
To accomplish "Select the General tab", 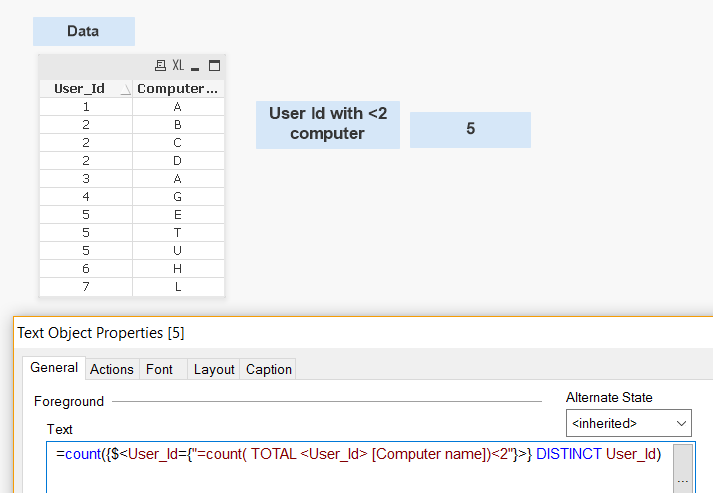I will point(54,368).
